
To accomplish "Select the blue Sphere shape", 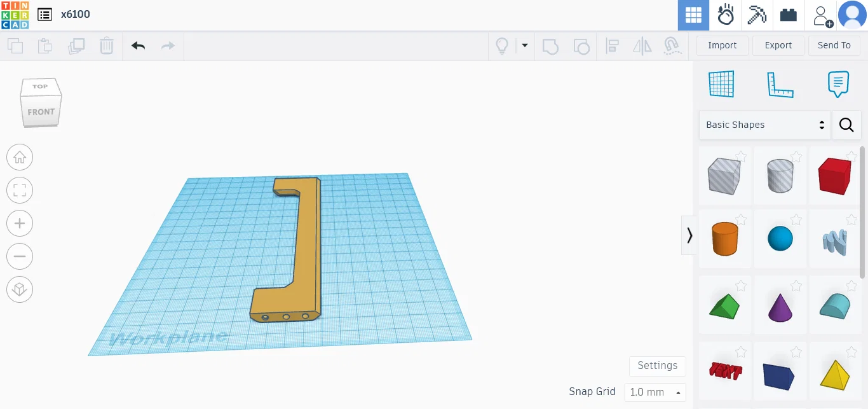I will pos(780,239).
